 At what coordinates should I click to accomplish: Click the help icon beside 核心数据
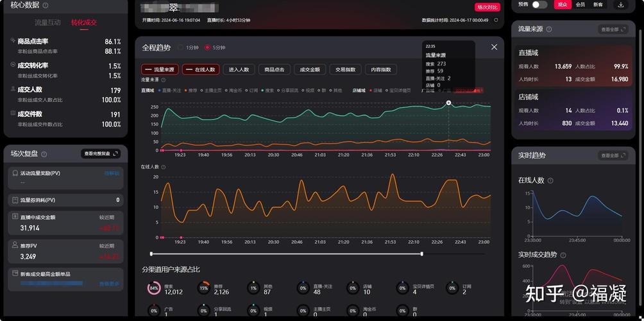pos(45,5)
